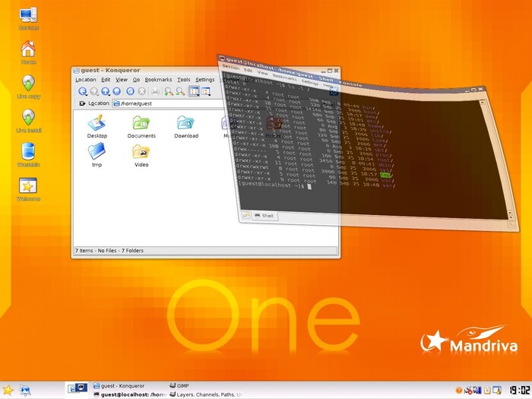Screen dimensions: 532x399
Task: Launch the Live copy desktop icon
Action: tap(29, 87)
